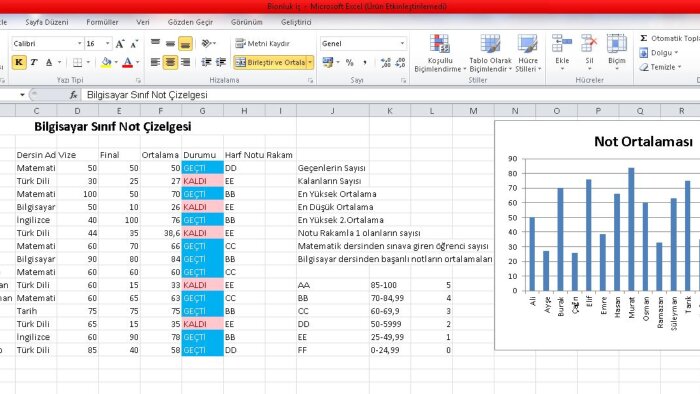Align text left

[x=155, y=62]
